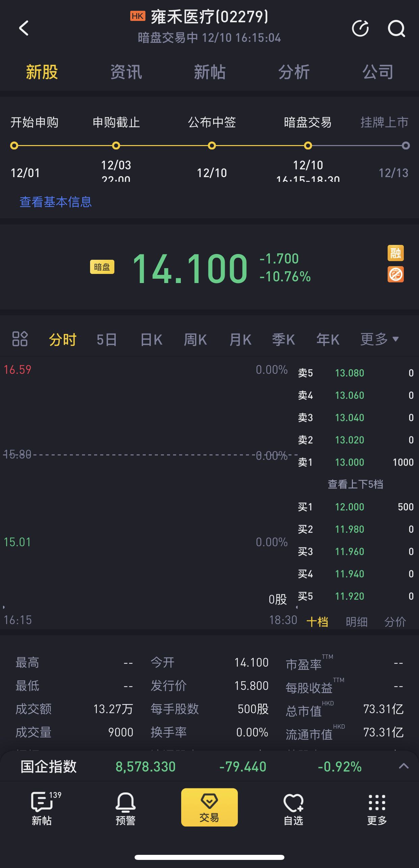Viewport: 419px width, 868px height.
Task: Open the search magnifier icon
Action: (x=396, y=28)
